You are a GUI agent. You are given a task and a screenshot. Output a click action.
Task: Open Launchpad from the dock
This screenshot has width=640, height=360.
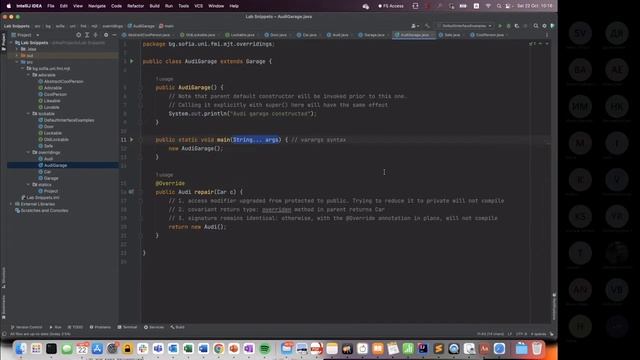pos(36,349)
